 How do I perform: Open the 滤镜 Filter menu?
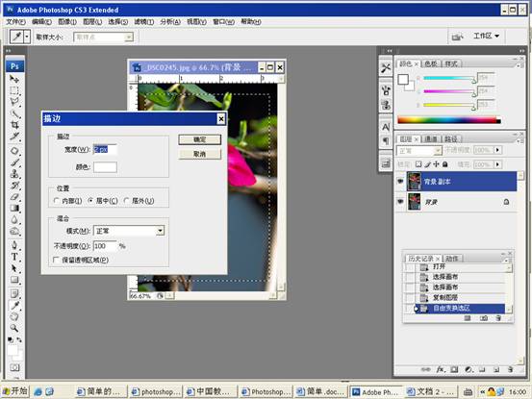point(144,22)
